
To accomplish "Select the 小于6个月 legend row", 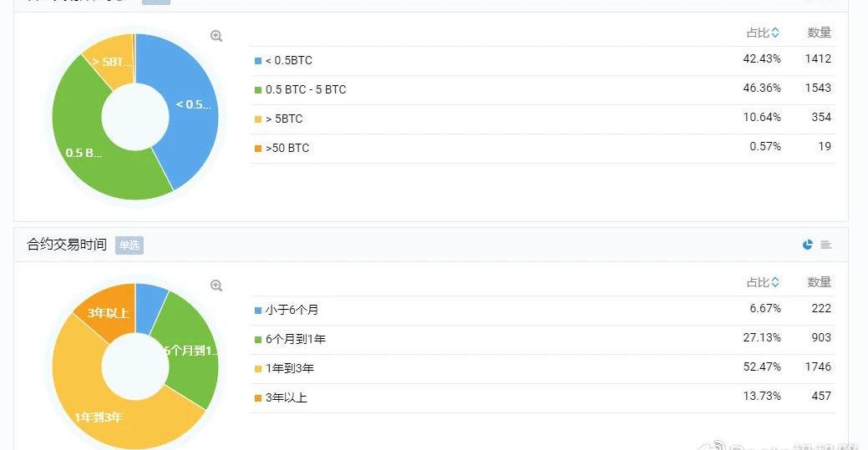I will coord(292,310).
